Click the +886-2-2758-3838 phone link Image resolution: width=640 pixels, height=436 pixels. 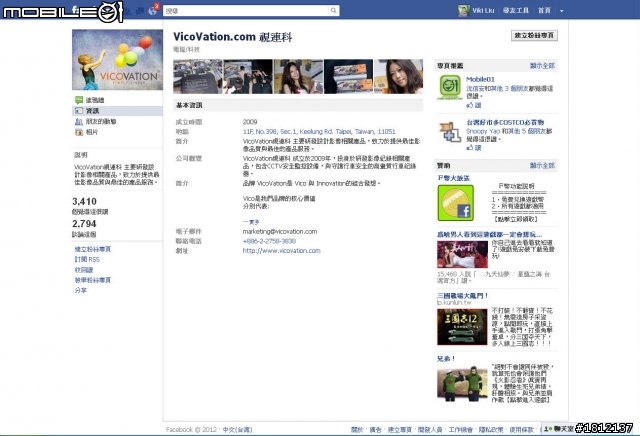pyautogui.click(x=269, y=241)
